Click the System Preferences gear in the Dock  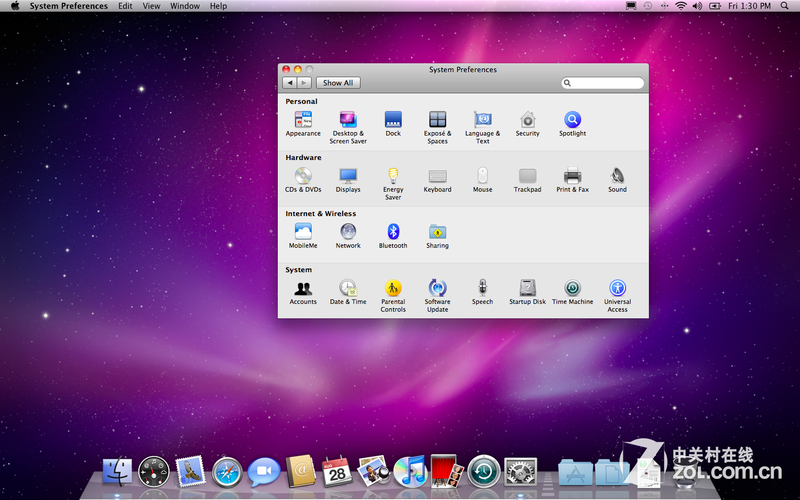(x=520, y=471)
